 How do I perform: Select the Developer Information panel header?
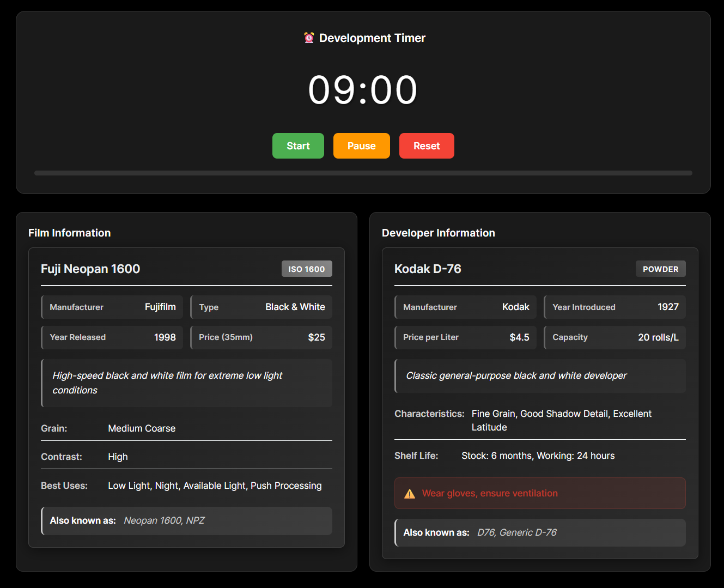pos(439,233)
